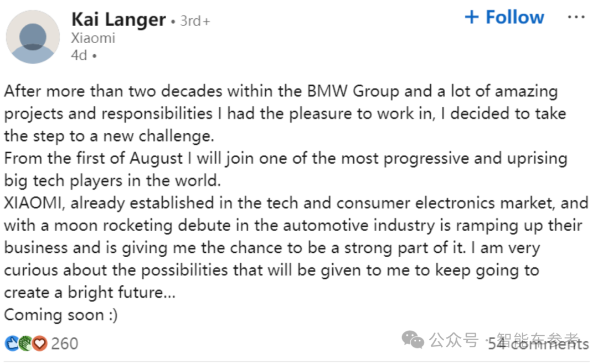Click the small dot after 4d
The image size is (598, 364).
(x=94, y=56)
